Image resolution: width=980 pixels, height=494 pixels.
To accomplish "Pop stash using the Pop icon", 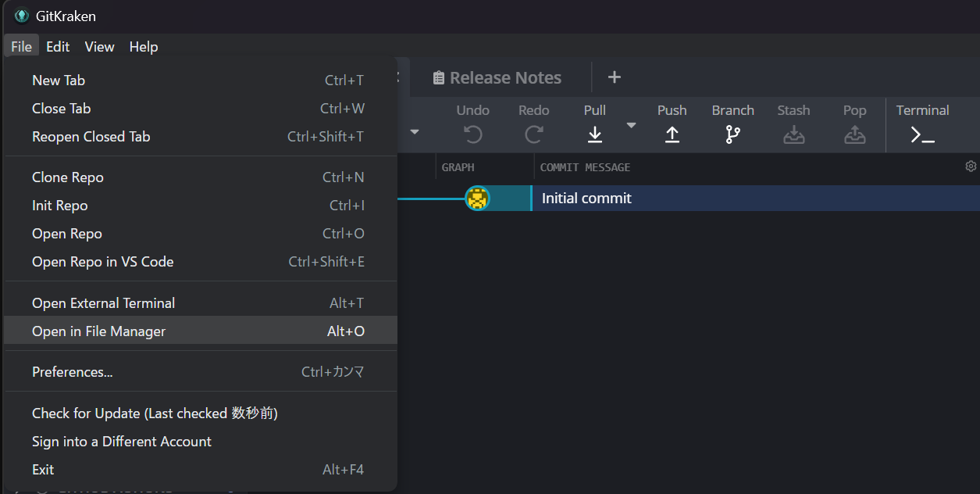I will [x=854, y=134].
